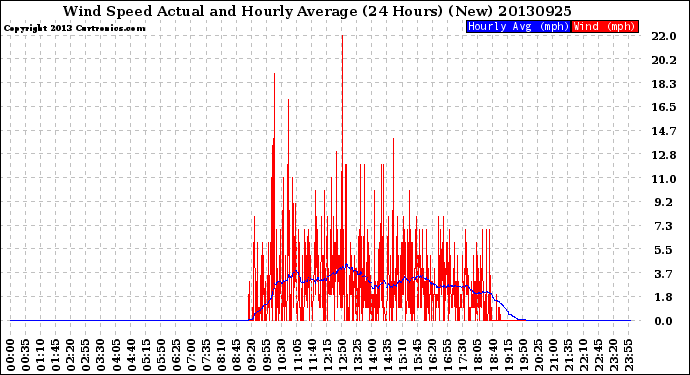
Task: Click the chart title text
Action: pyautogui.click(x=317, y=11)
